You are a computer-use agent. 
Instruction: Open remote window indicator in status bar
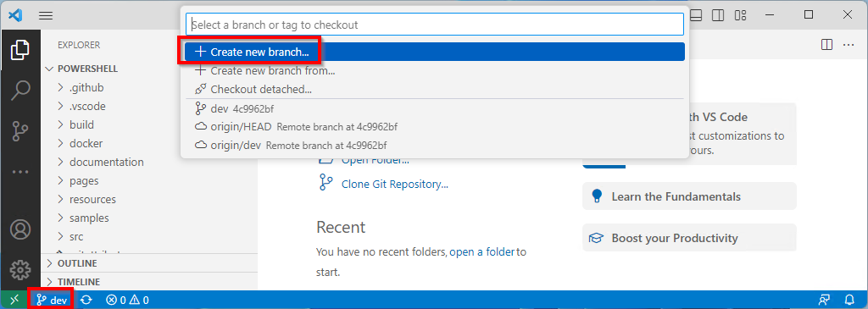tap(14, 301)
